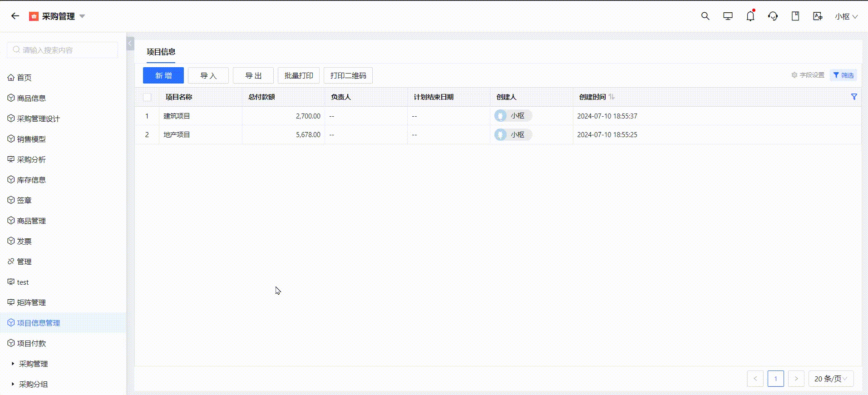This screenshot has width=868, height=395.
Task: Open 发票 in the sidebar
Action: [24, 241]
